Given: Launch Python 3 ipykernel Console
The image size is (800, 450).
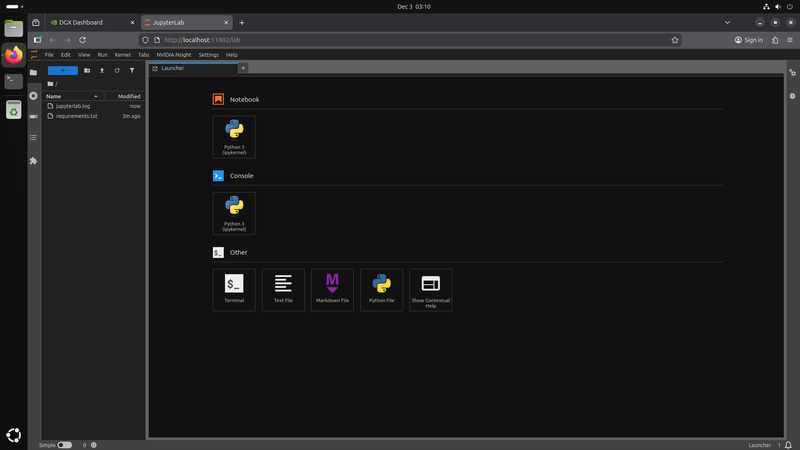Looking at the screenshot, I should 234,213.
